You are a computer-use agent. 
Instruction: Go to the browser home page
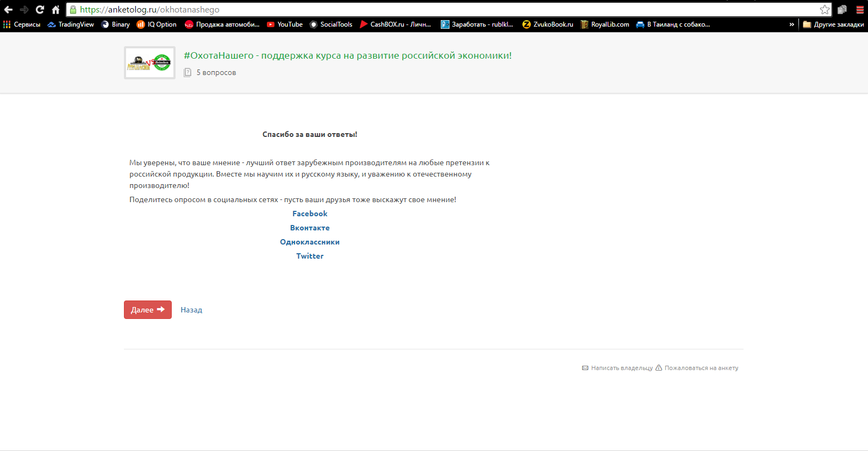pos(55,10)
